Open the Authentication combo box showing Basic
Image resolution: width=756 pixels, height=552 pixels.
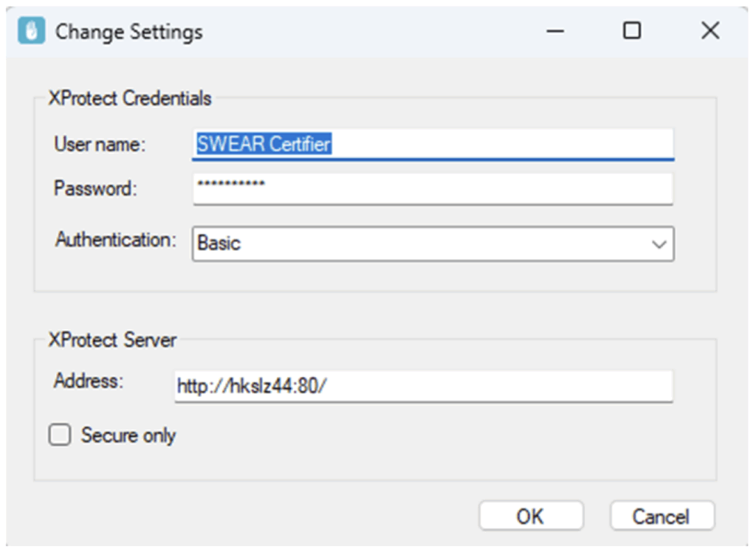click(x=421, y=244)
